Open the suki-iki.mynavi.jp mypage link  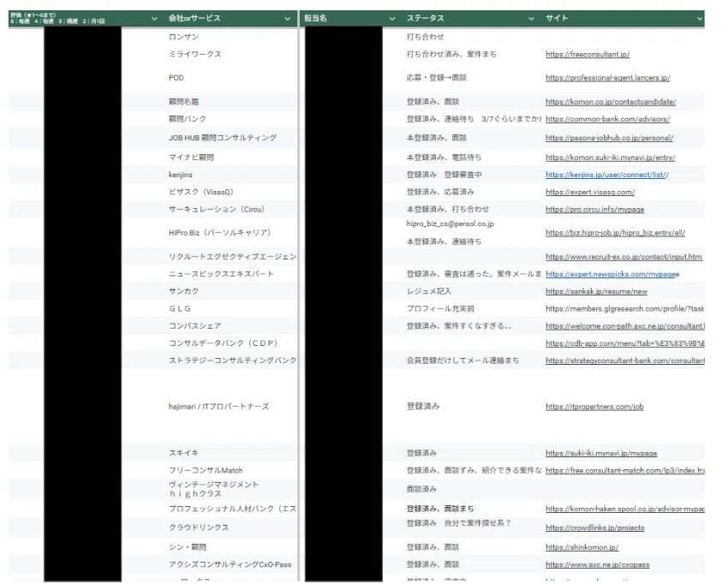(x=601, y=453)
